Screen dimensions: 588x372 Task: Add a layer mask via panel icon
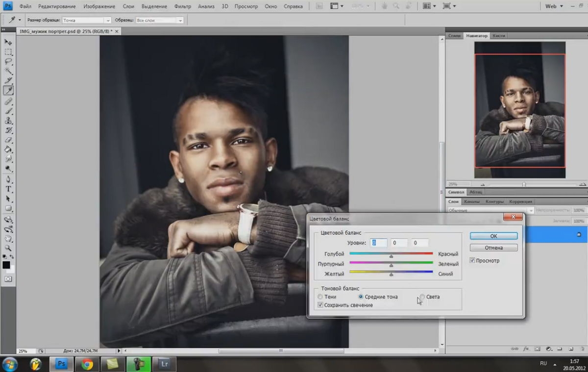click(x=538, y=349)
